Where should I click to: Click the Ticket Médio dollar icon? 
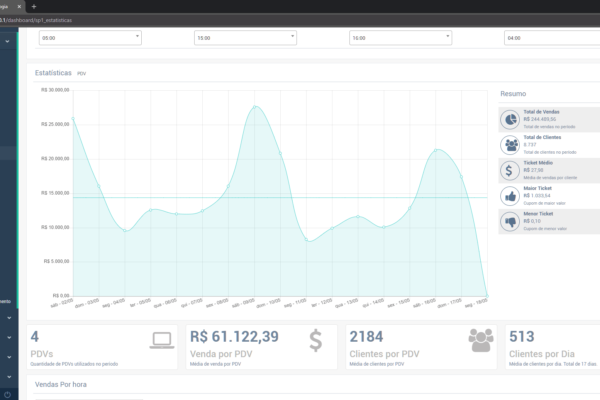pos(510,171)
